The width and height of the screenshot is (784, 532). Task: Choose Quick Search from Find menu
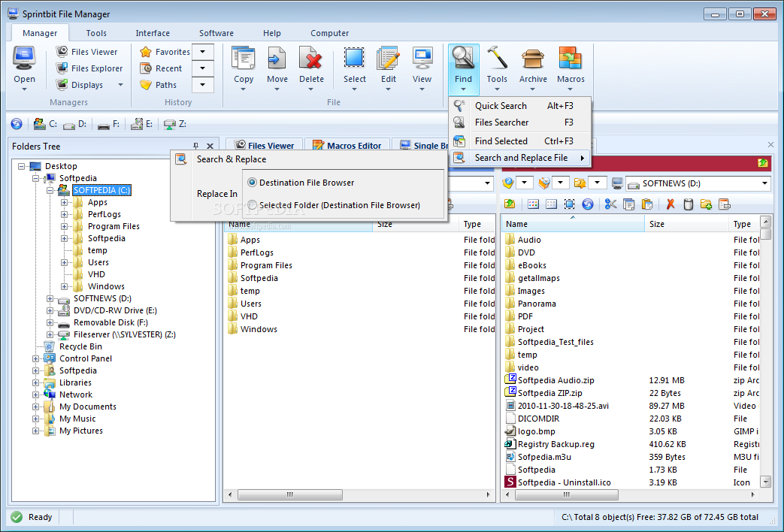[520, 105]
